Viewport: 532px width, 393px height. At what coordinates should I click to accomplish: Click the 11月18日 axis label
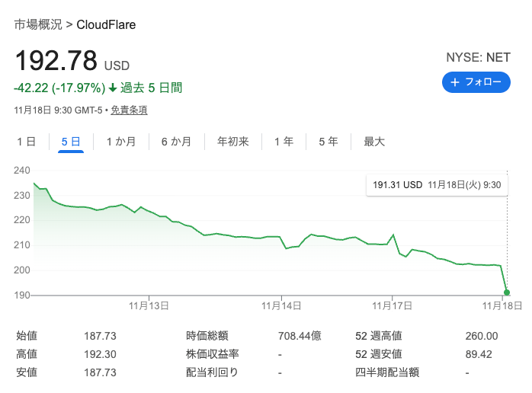pyautogui.click(x=502, y=306)
